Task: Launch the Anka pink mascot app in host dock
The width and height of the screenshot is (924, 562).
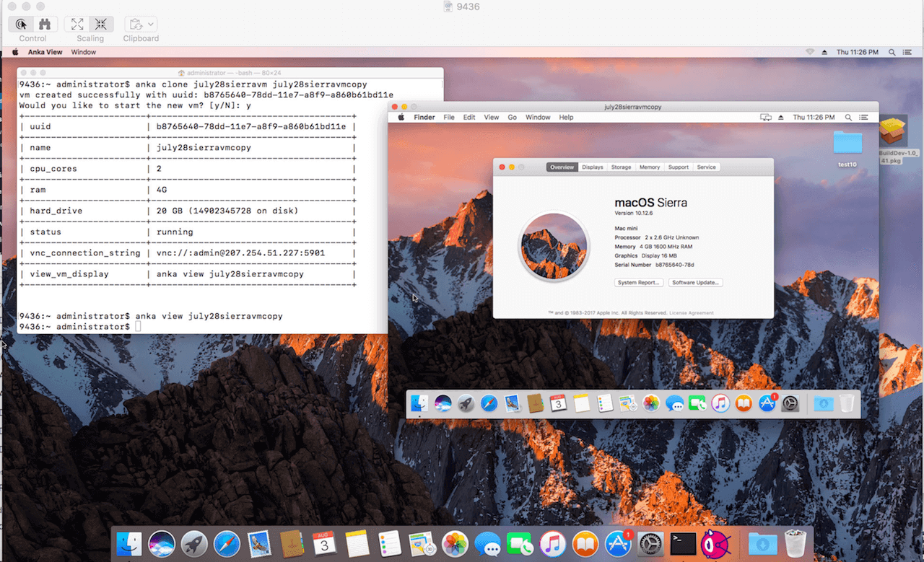Action: [715, 543]
